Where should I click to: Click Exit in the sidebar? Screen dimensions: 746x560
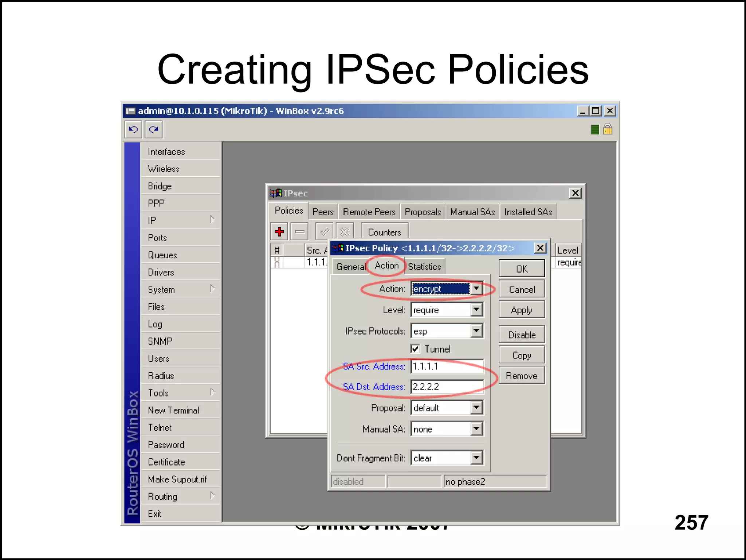tap(181, 514)
